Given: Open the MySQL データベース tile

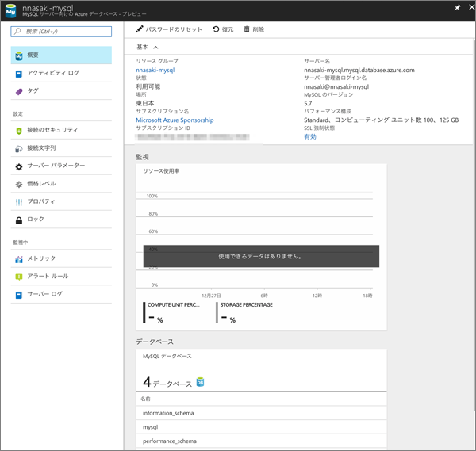Looking at the screenshot, I should 261,370.
